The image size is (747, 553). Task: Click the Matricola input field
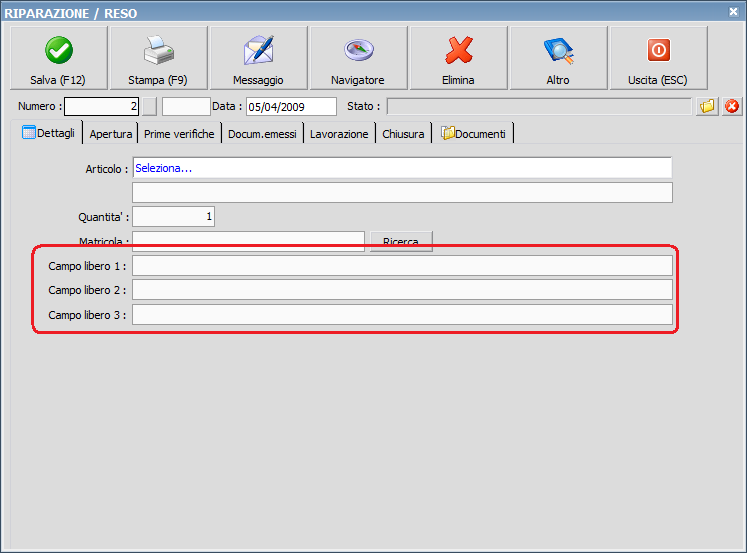tap(248, 241)
